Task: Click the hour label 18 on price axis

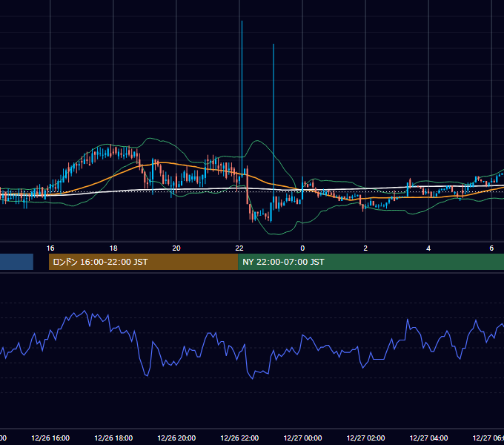Action: 113,248
